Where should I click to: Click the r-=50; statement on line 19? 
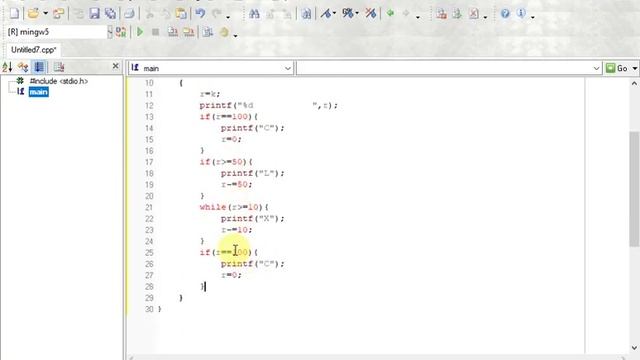click(237, 184)
